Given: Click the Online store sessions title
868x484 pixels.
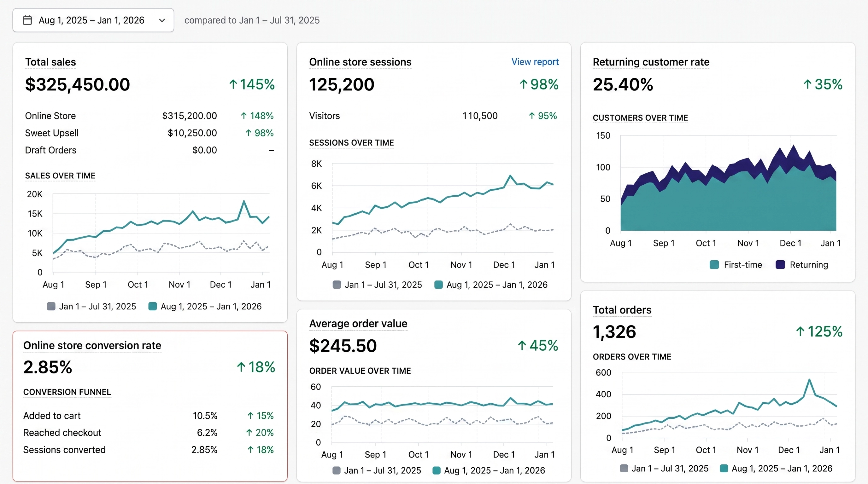Looking at the screenshot, I should (360, 62).
